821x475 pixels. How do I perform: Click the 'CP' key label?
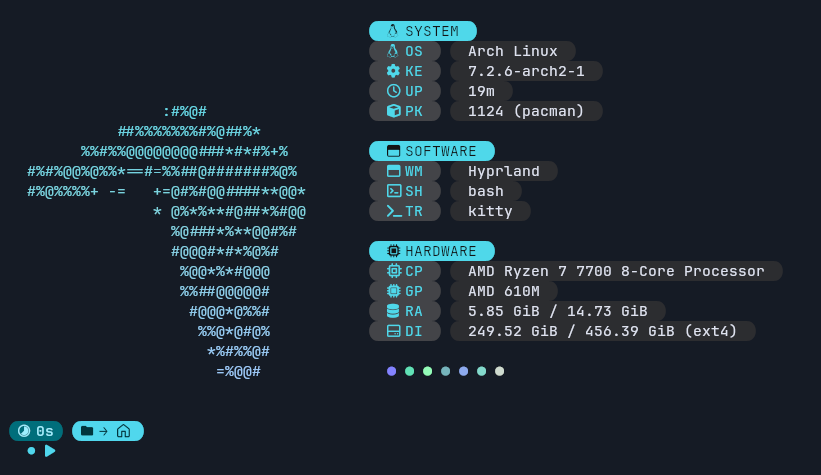pos(414,271)
